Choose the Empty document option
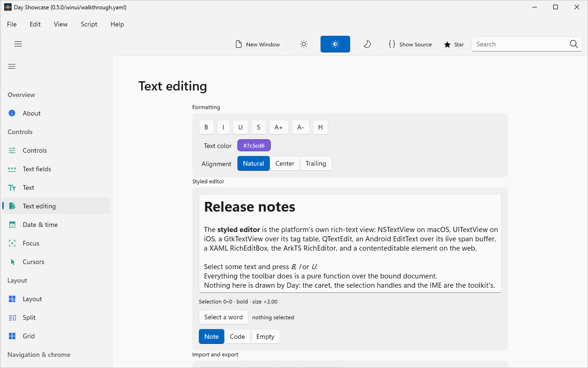 pos(265,336)
